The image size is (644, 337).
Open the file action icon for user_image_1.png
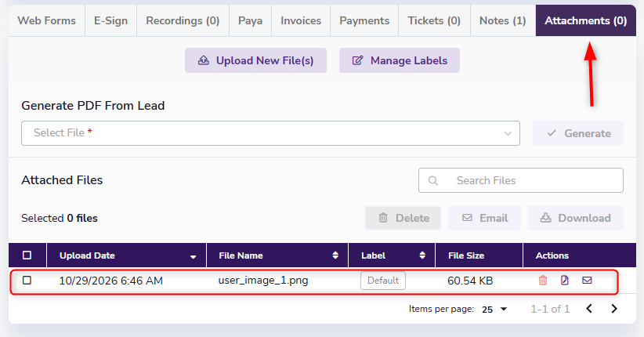pyautogui.click(x=565, y=281)
